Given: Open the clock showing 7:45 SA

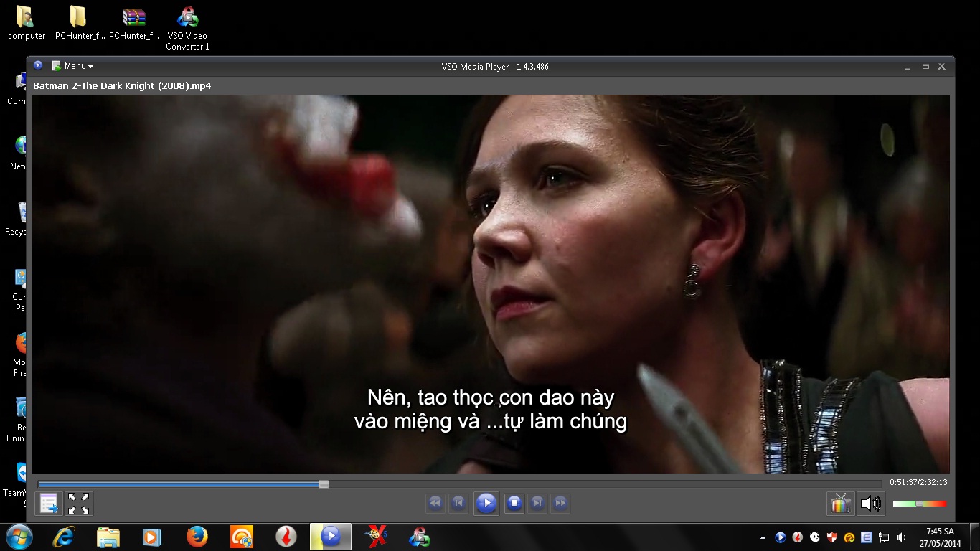Looking at the screenshot, I should 940,537.
